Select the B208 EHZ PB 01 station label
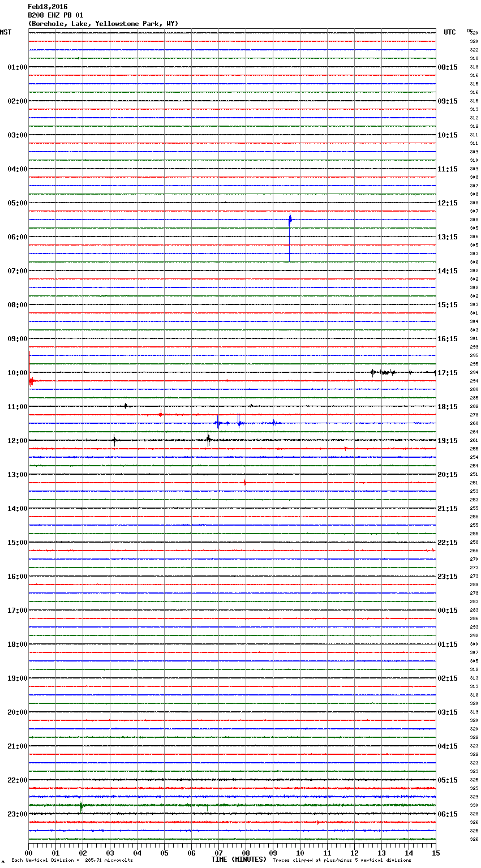This screenshot has height=868, width=481. 55,15
